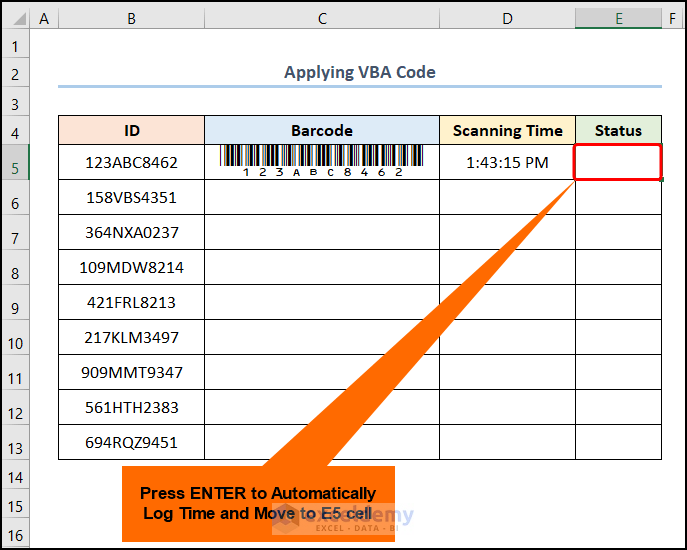
Task: Select cell containing 158VBS4351
Action: click(131, 197)
